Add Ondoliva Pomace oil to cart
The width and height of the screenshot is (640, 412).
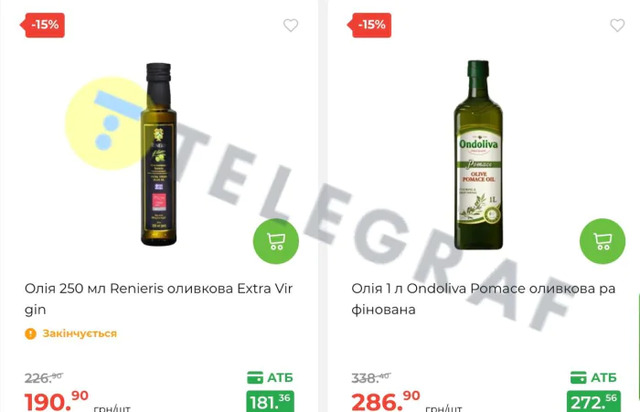602,241
